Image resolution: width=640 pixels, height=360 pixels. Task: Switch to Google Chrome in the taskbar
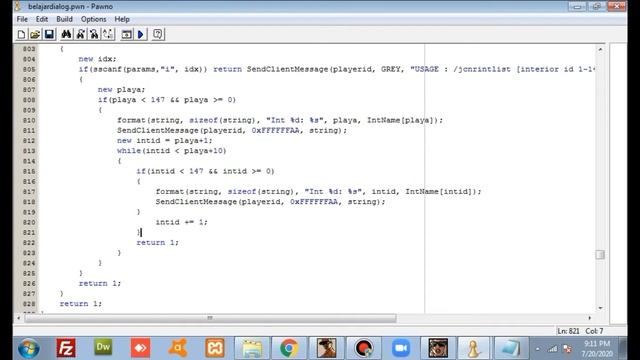(289, 348)
